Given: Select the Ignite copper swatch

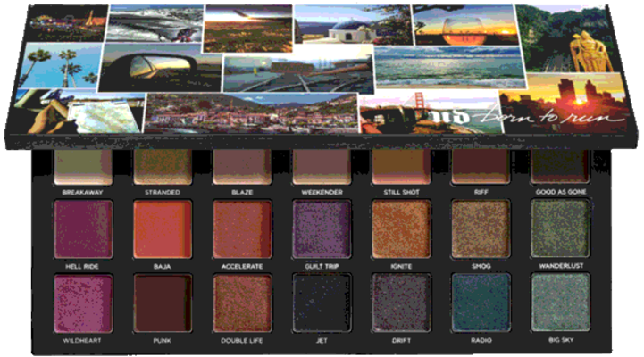Looking at the screenshot, I should [x=401, y=229].
